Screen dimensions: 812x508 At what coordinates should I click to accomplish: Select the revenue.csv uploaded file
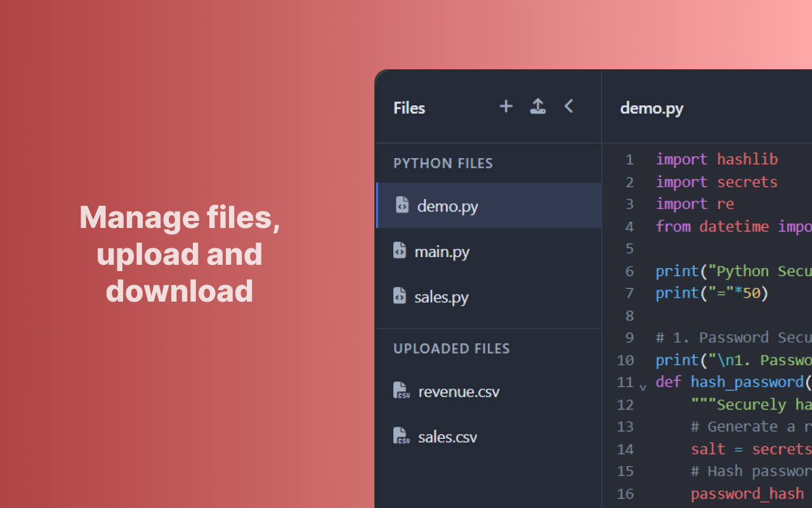(x=458, y=391)
